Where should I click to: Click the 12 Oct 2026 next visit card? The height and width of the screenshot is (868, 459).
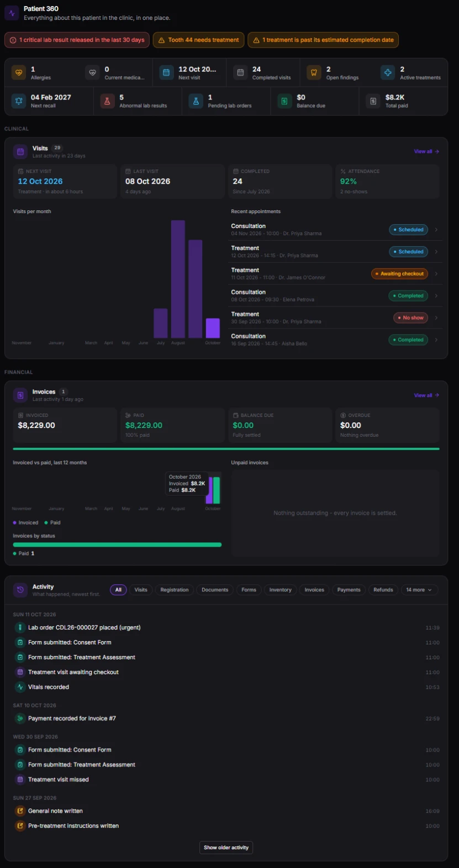[x=65, y=182]
